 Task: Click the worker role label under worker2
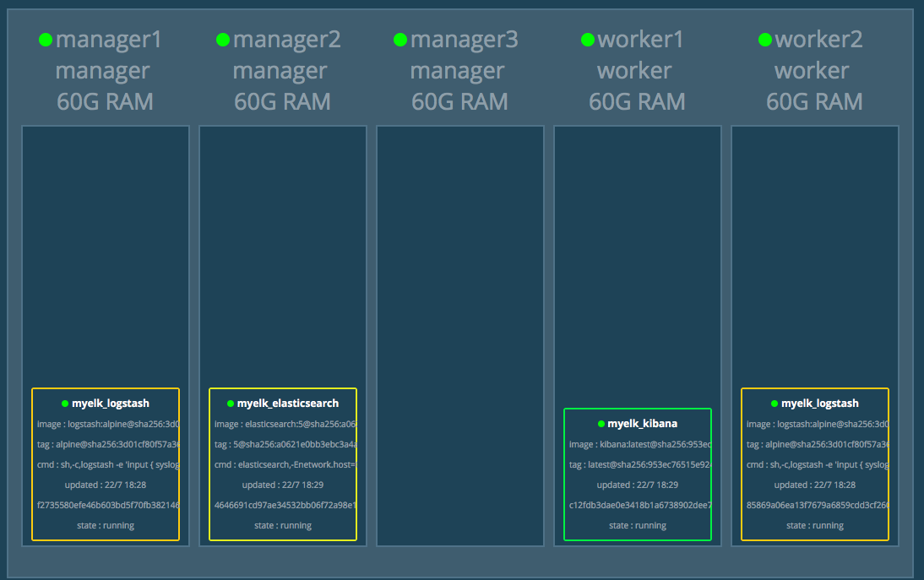pyautogui.click(x=812, y=71)
